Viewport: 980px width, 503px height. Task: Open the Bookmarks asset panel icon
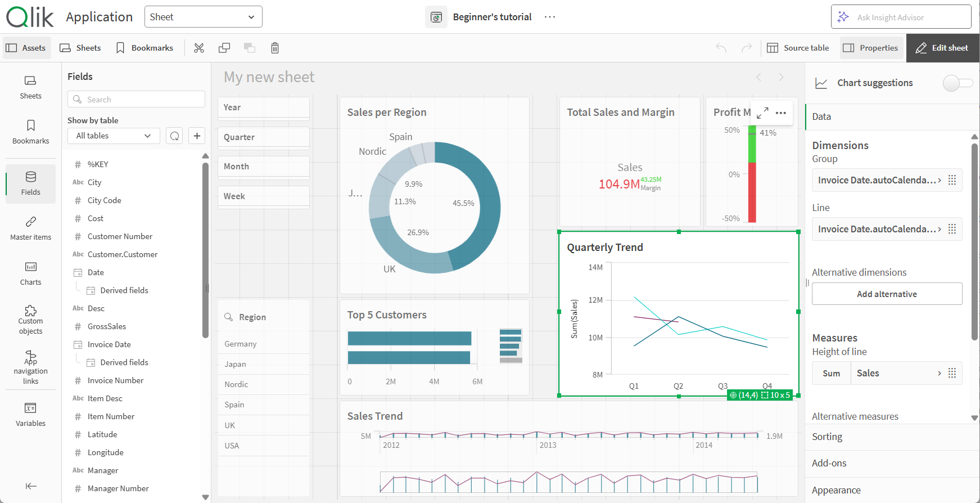[x=31, y=132]
